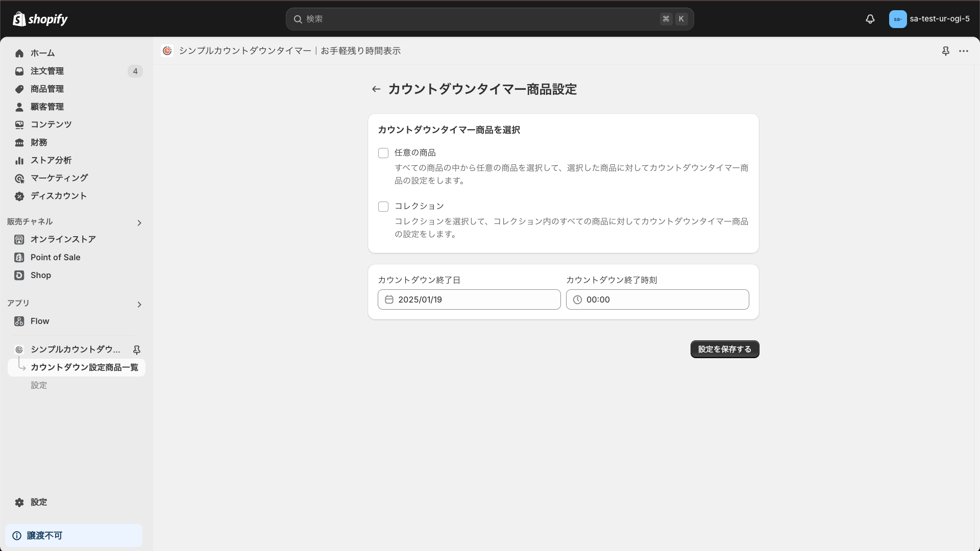This screenshot has width=980, height=551.
Task: Open the ディスカウント section
Action: tap(57, 196)
